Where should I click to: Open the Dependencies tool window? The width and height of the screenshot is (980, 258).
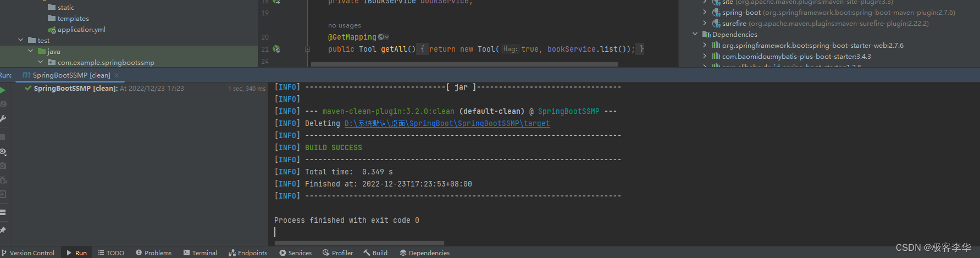424,253
